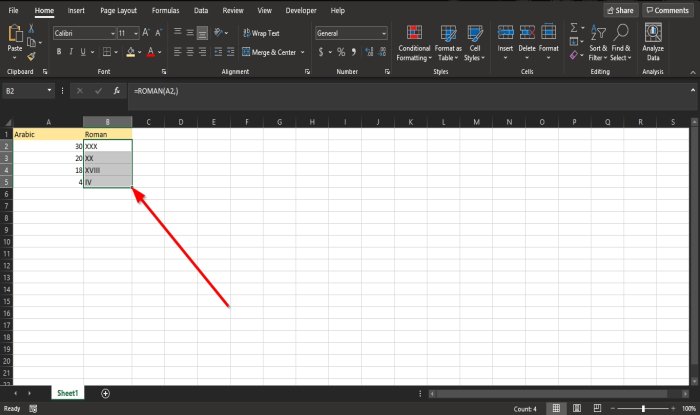Apply the Comma Style

(x=354, y=52)
